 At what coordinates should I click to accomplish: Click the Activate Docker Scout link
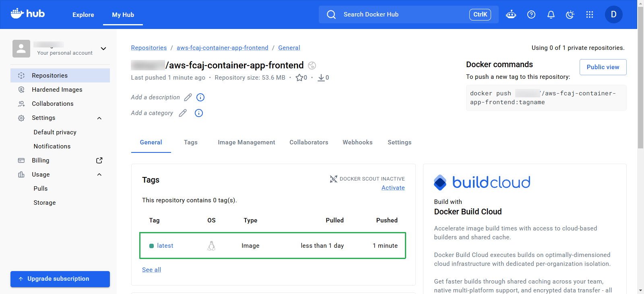pyautogui.click(x=393, y=188)
